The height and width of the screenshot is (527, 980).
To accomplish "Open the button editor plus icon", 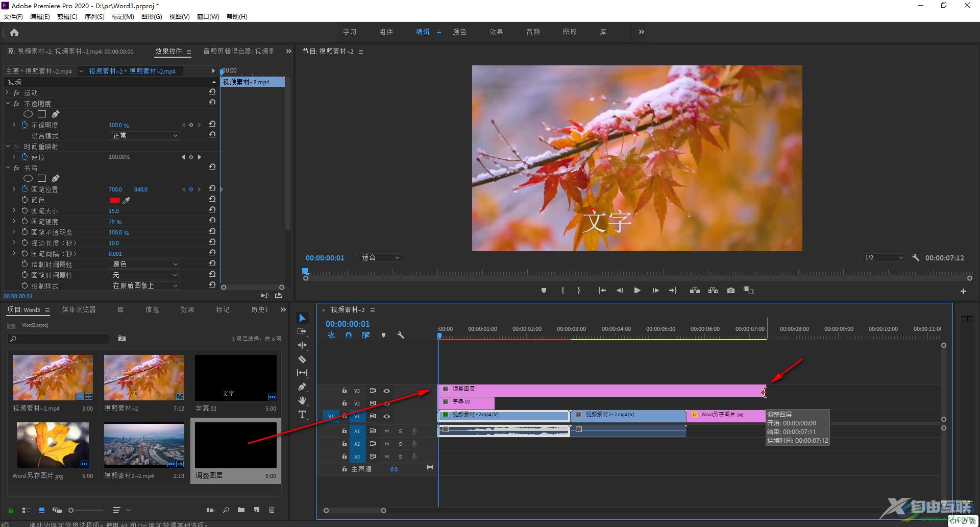I will tap(963, 291).
